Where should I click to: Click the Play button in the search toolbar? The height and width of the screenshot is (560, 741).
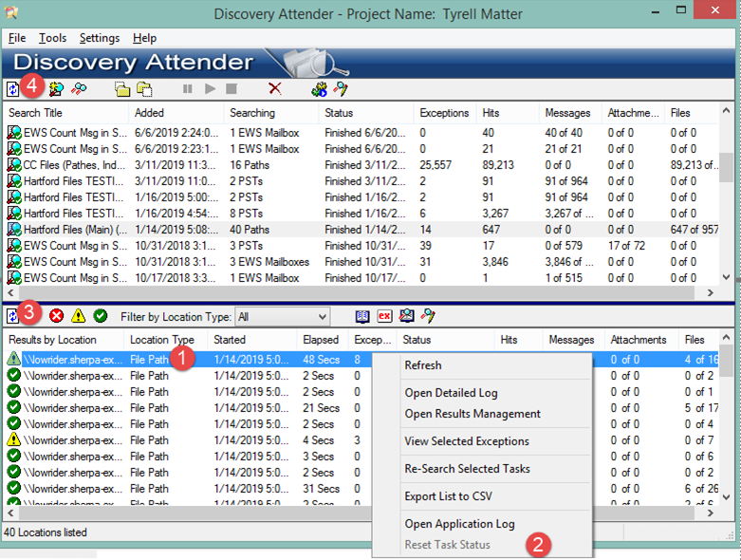(x=210, y=88)
